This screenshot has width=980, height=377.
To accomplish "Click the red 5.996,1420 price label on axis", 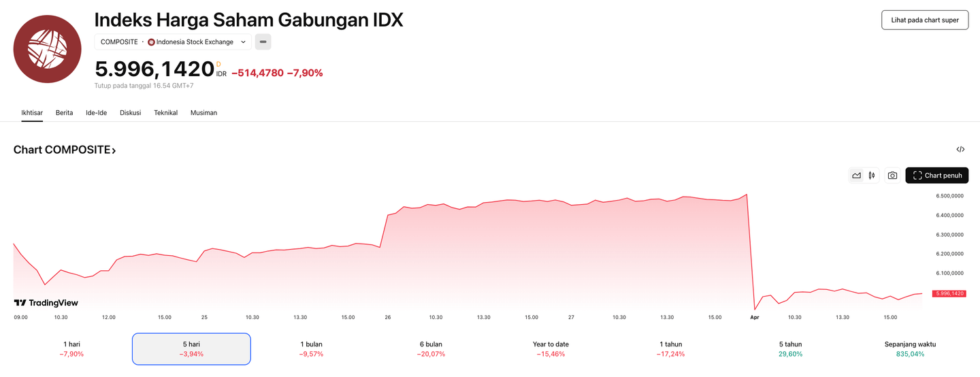I will [x=950, y=293].
